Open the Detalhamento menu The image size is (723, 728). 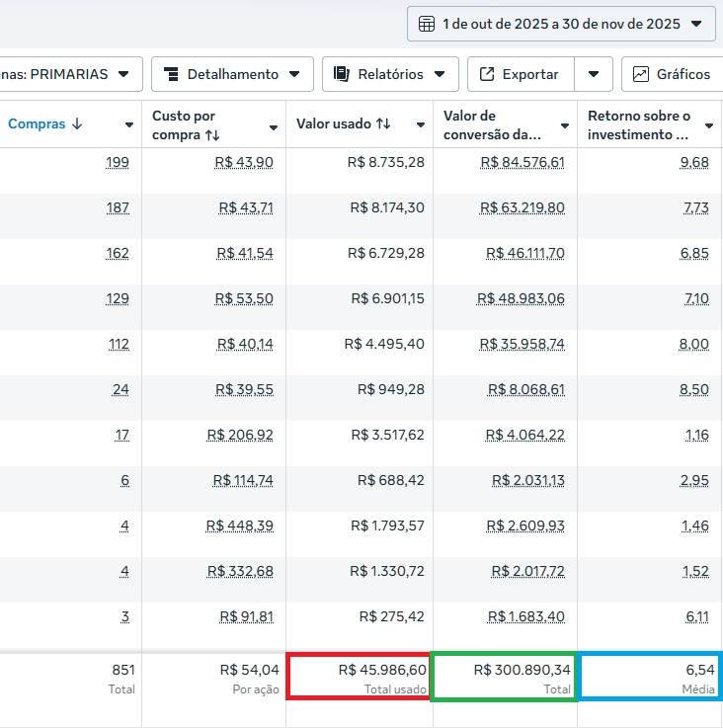(232, 74)
